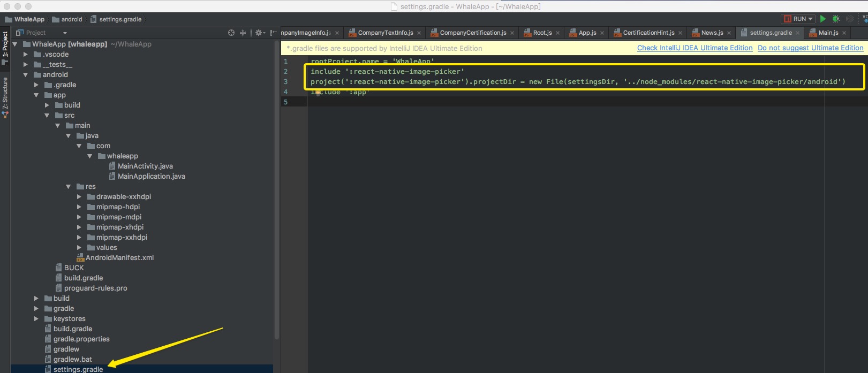
Task: Select gradlew.bat in the tree
Action: coord(69,360)
